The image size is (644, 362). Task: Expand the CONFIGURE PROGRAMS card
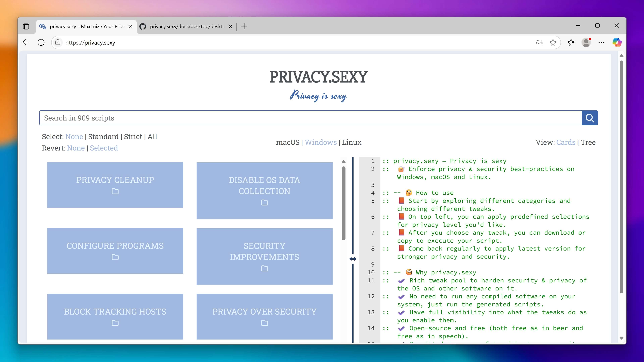pyautogui.click(x=115, y=251)
